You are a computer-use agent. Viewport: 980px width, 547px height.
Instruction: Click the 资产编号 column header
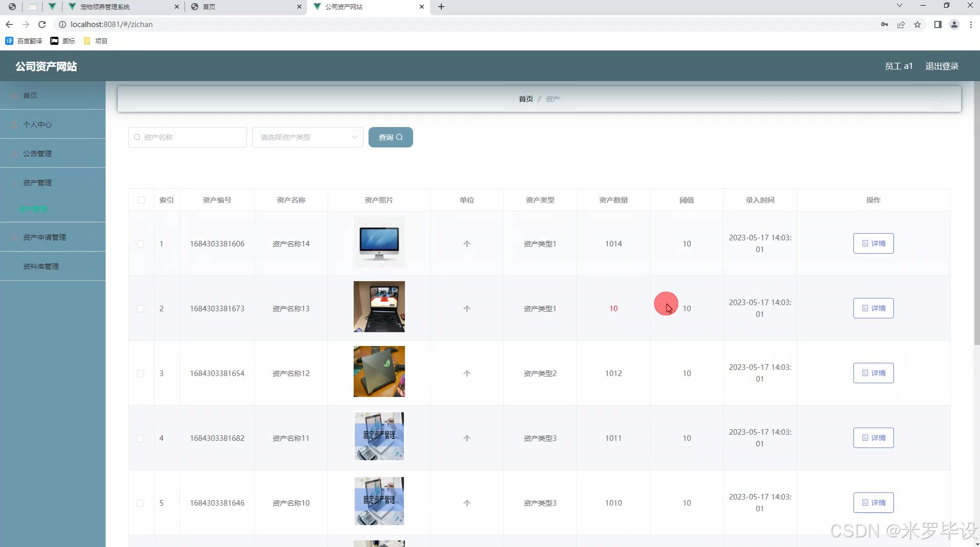pyautogui.click(x=217, y=200)
